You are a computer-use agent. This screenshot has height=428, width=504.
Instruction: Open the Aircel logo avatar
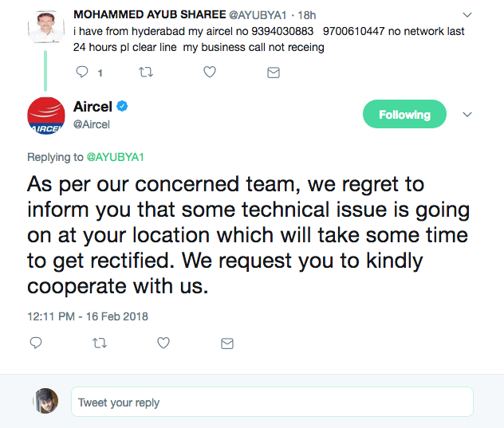[x=46, y=116]
